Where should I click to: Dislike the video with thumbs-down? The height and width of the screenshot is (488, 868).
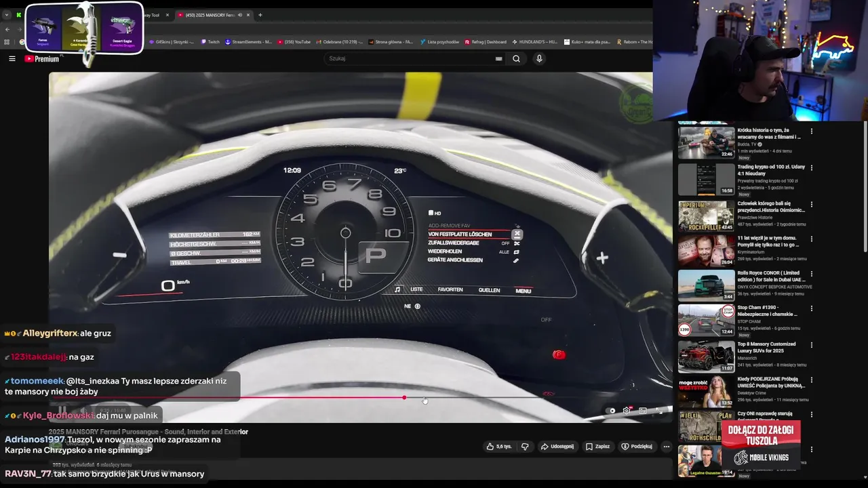[x=524, y=447]
